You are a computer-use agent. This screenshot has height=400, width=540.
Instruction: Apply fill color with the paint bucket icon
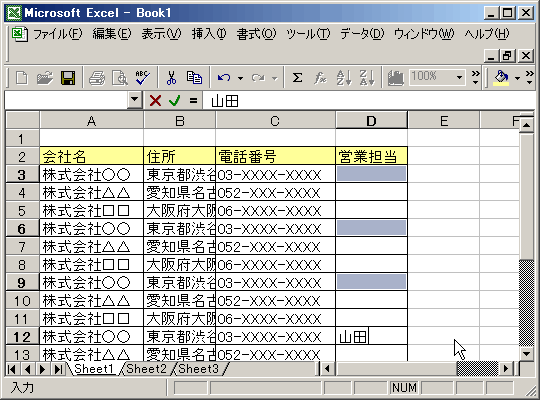[501, 78]
